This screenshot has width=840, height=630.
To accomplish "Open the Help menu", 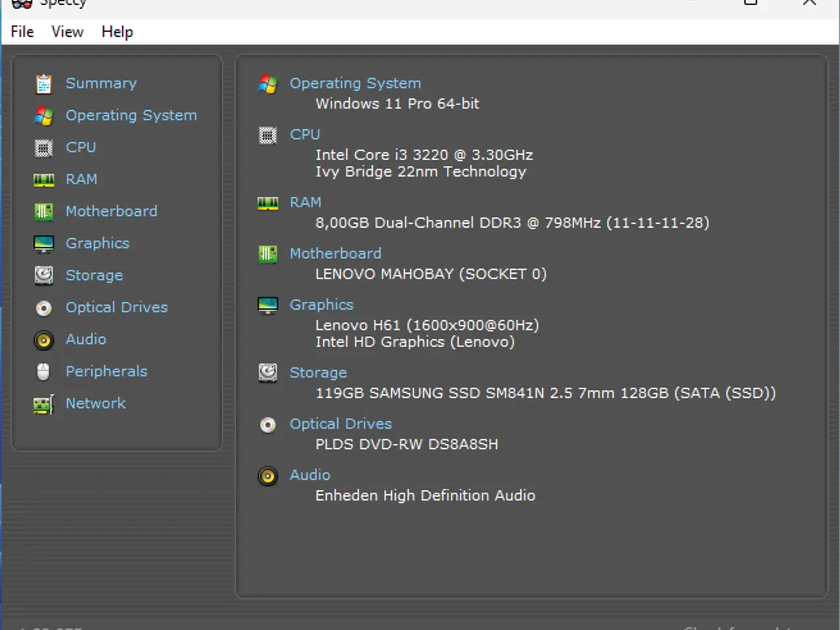I will (117, 31).
